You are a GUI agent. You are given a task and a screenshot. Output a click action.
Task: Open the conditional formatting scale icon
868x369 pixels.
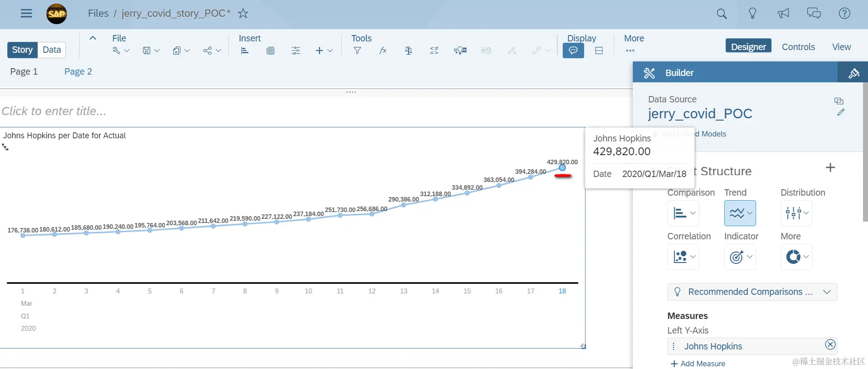click(409, 51)
